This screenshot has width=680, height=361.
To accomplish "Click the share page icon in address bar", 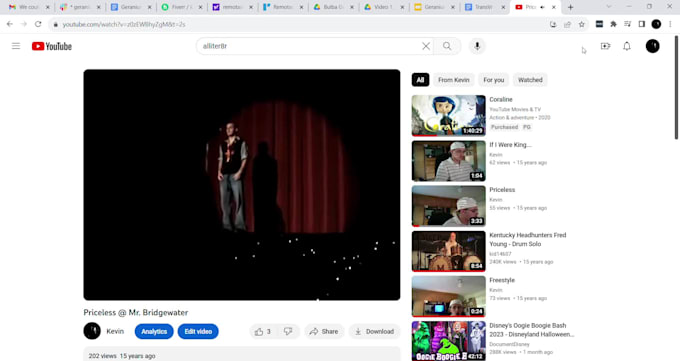I will [567, 25].
